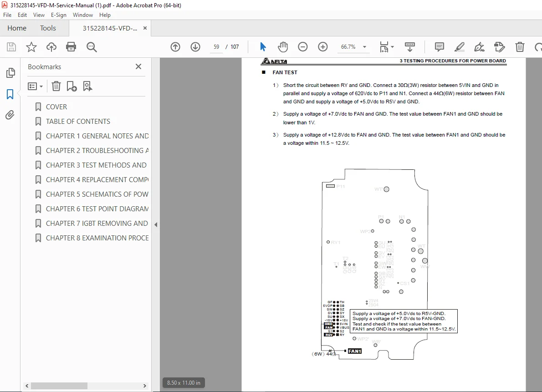
Task: Switch to the Tools tab
Action: 48,28
